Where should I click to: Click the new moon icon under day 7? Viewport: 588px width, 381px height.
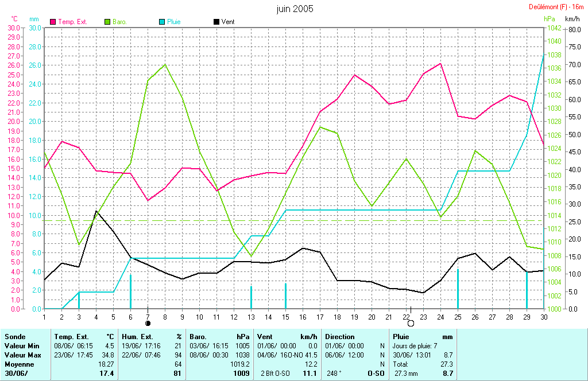148,323
